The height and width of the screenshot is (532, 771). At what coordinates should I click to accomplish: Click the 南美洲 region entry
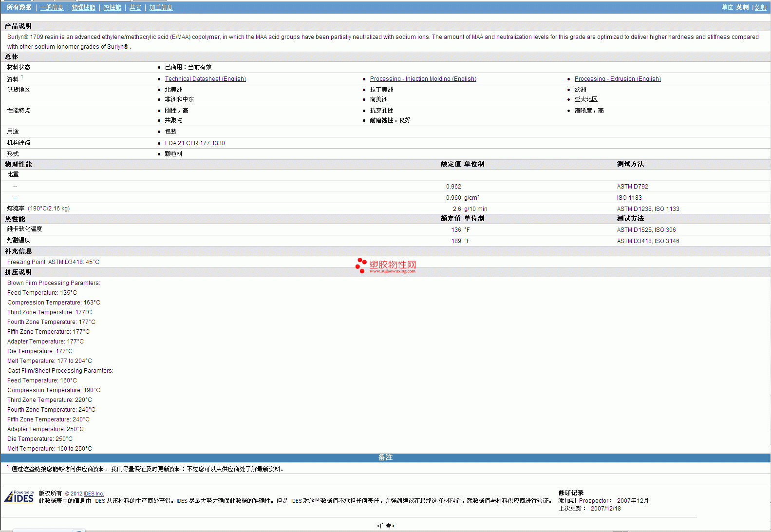(378, 99)
